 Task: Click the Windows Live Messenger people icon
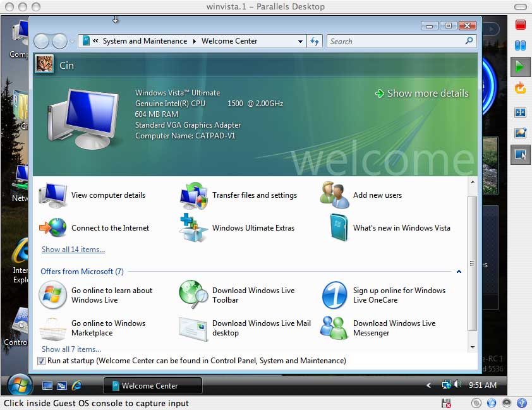click(334, 328)
